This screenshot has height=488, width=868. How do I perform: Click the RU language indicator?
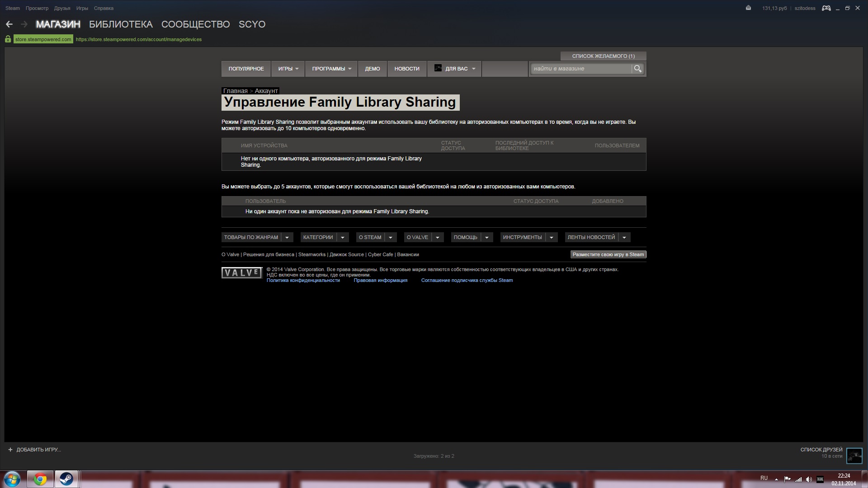pos(764,478)
